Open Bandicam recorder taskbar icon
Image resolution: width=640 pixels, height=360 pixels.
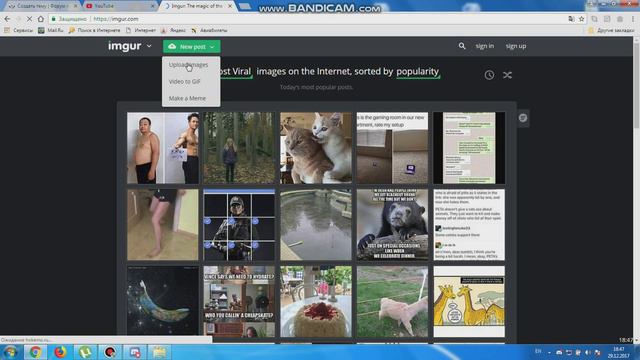(110, 352)
